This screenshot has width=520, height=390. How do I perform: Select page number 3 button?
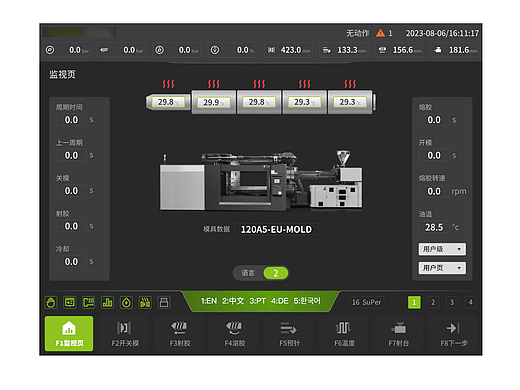(452, 302)
